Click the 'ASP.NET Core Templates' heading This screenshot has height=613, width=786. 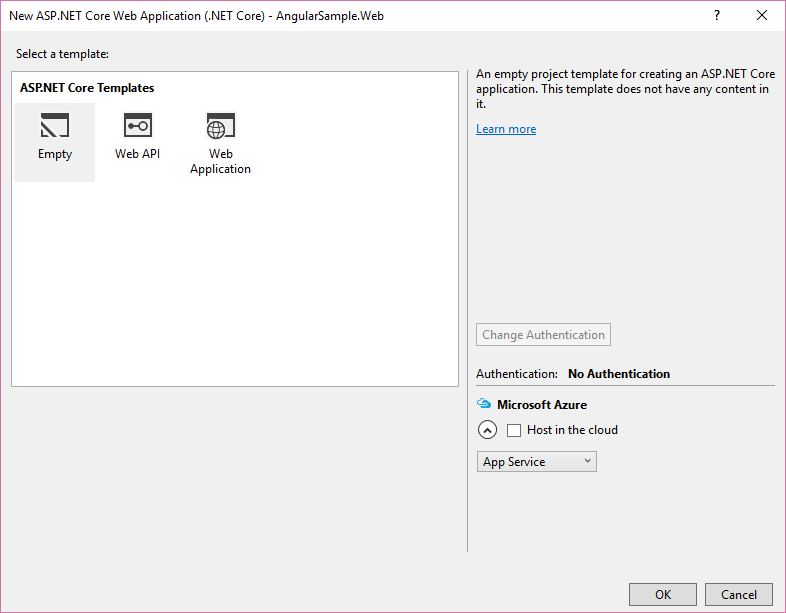point(87,88)
